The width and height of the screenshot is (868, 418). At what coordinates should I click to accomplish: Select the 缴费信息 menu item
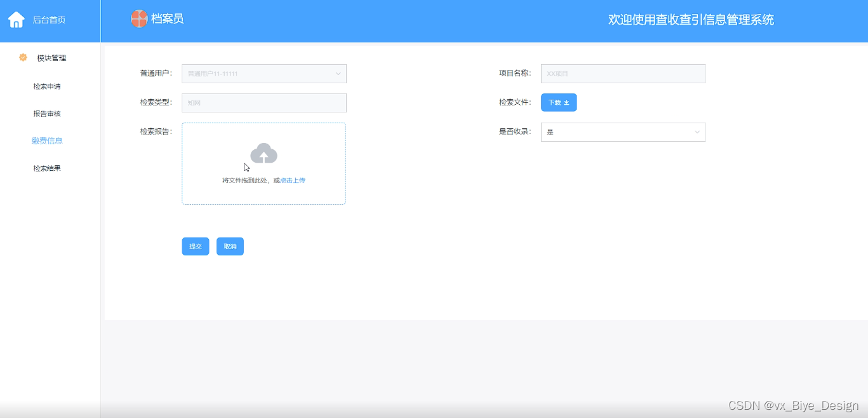[47, 141]
